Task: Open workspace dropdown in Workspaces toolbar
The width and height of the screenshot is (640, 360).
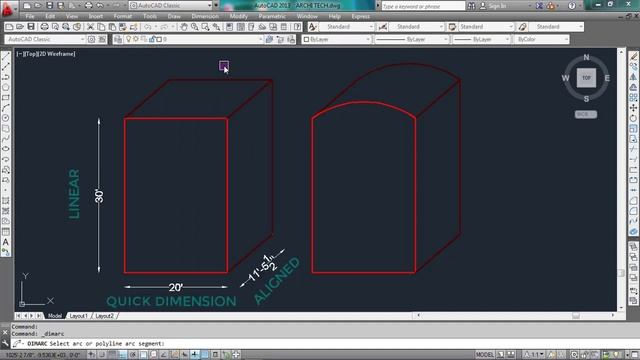Action: point(45,39)
